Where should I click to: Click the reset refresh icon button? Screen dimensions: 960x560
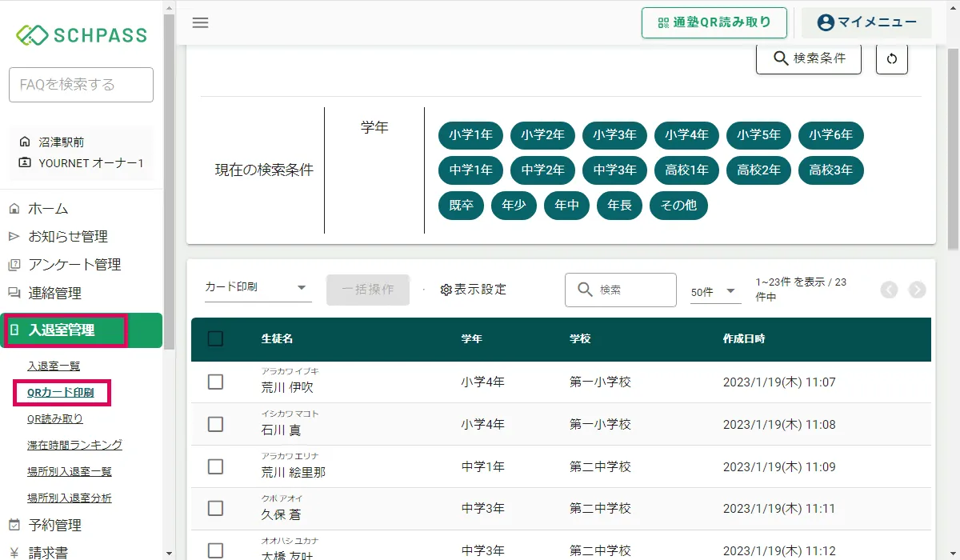click(892, 58)
